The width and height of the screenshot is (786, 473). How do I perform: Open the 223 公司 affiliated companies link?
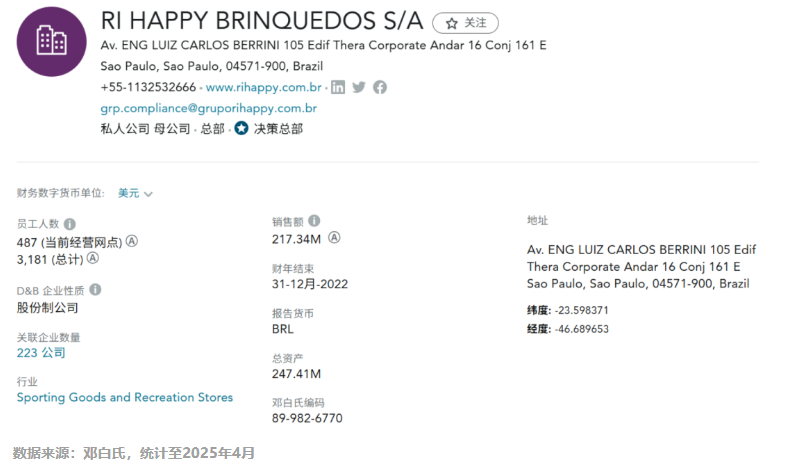pyautogui.click(x=41, y=353)
